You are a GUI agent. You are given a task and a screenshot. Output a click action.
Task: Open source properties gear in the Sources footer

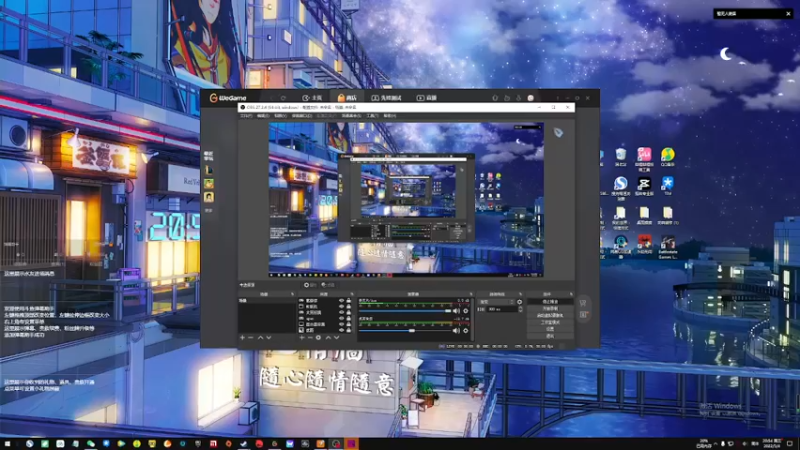[318, 338]
